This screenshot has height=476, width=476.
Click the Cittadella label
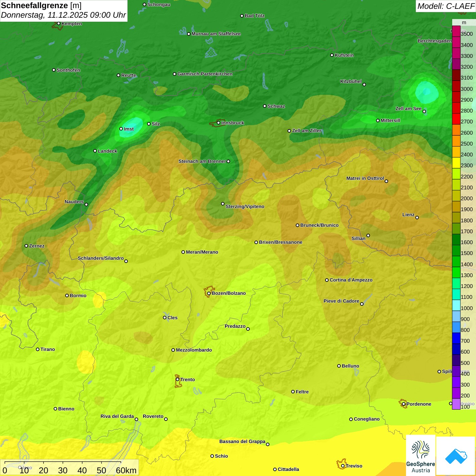[288, 469]
